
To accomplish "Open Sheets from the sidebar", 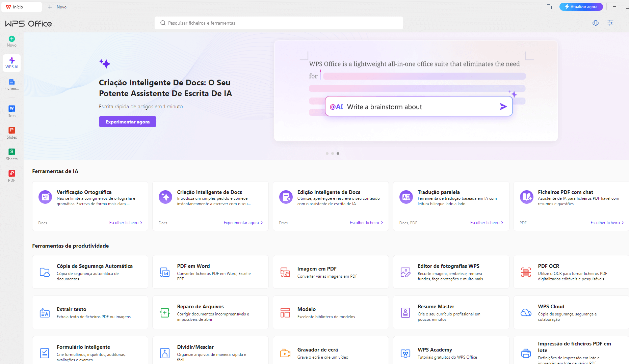I will (x=12, y=155).
